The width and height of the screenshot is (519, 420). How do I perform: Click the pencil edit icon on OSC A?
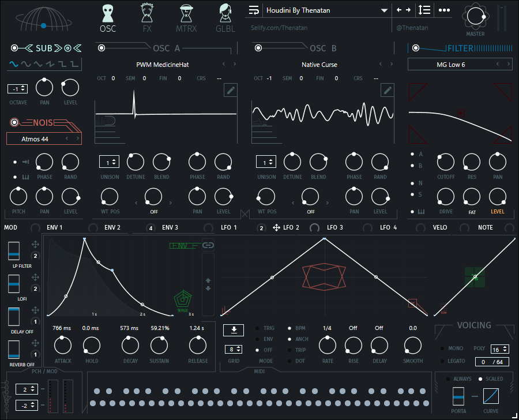(x=230, y=90)
